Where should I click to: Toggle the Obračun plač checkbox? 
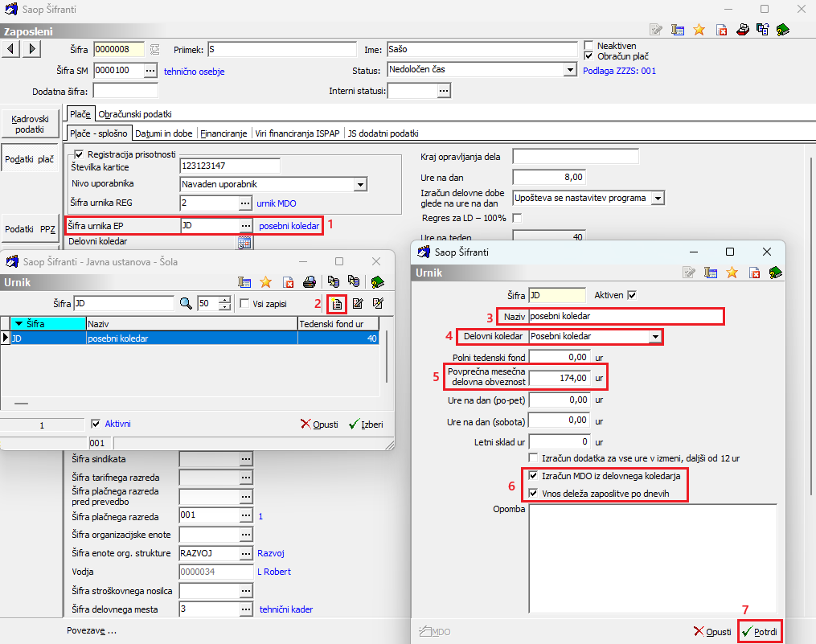pyautogui.click(x=588, y=55)
